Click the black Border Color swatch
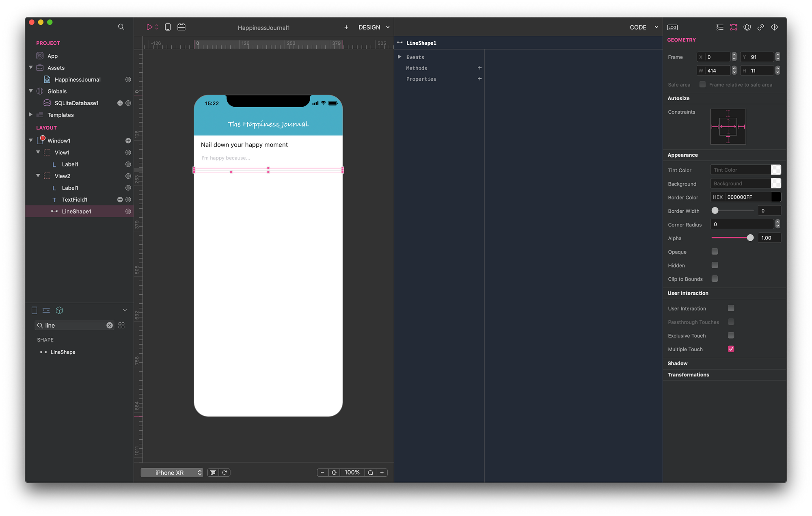This screenshot has height=516, width=812. pos(775,197)
